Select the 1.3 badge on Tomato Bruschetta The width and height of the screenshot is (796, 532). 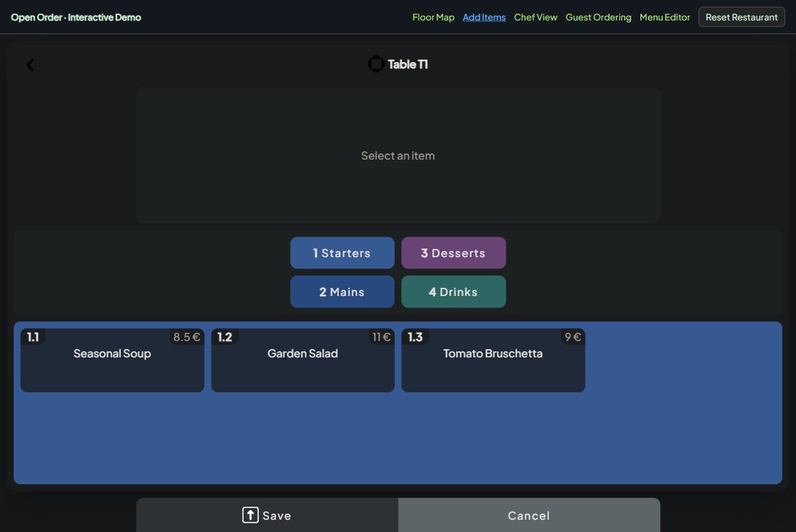(x=415, y=337)
